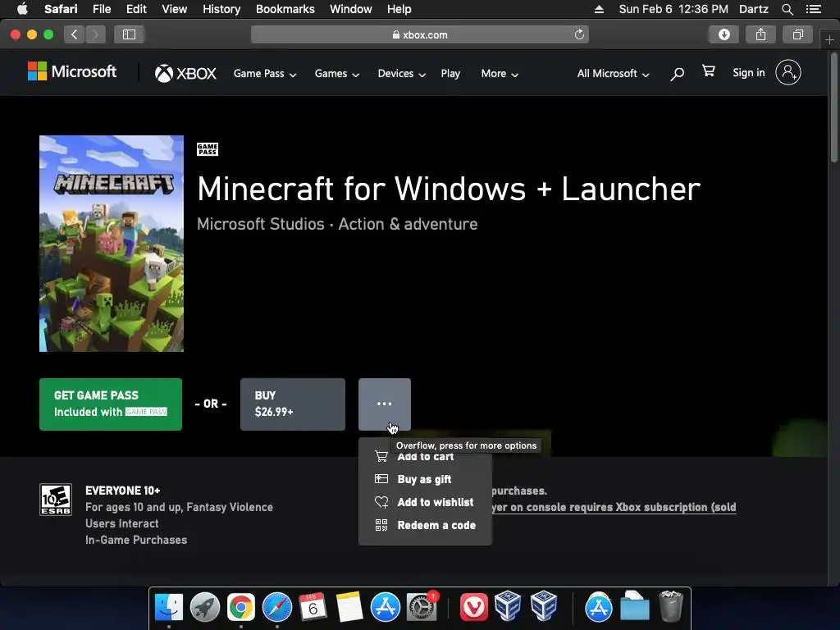Open Notes from the Dock
Screen dimensions: 840x630
(349, 608)
